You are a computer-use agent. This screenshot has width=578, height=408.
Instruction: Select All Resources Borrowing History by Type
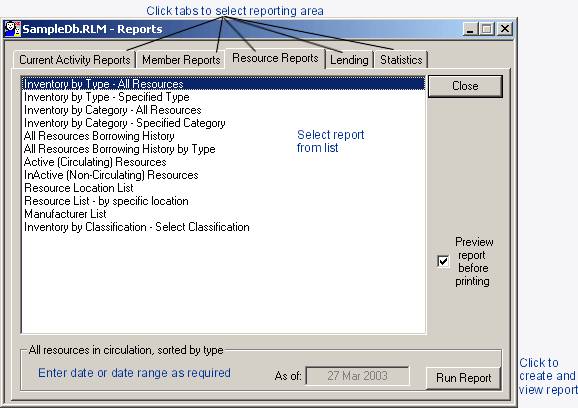point(223,149)
